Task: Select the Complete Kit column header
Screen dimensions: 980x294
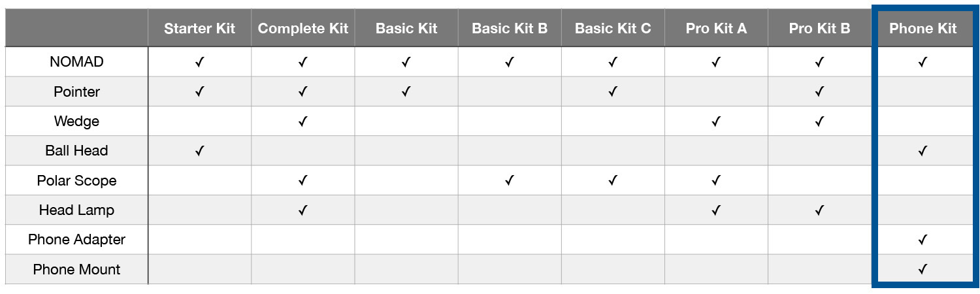Action: (x=303, y=28)
